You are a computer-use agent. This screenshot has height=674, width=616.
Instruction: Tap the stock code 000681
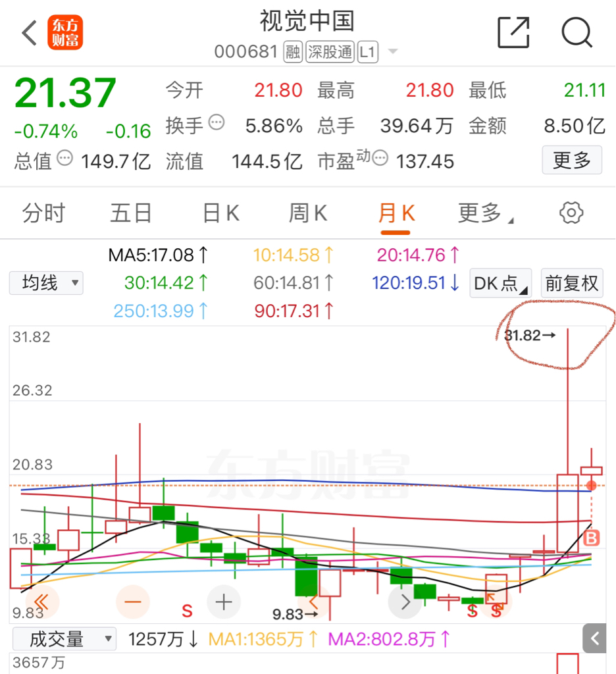coord(246,52)
